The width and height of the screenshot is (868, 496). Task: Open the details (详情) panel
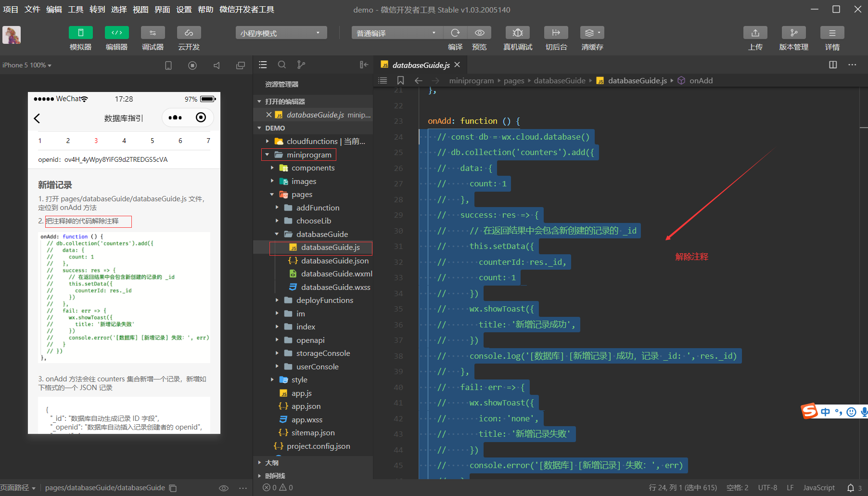[x=832, y=33]
